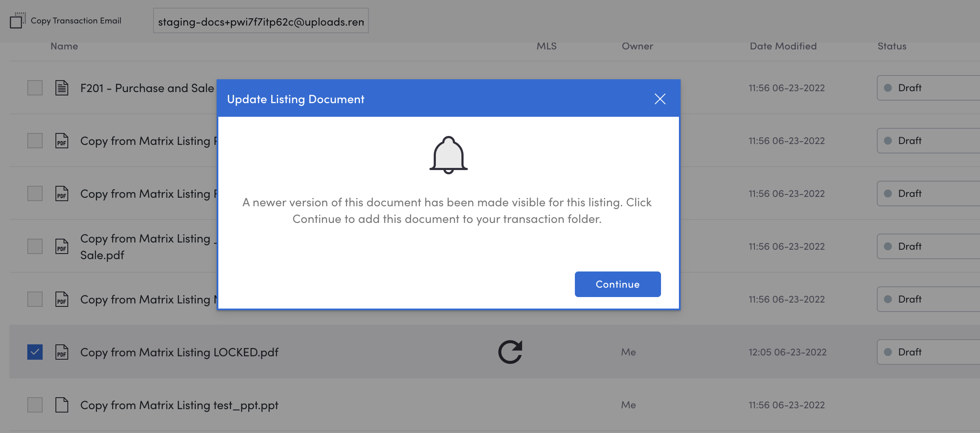Open Copy from Matrix Listing LOCKED.pdf file name
980x433 pixels.
pos(179,352)
